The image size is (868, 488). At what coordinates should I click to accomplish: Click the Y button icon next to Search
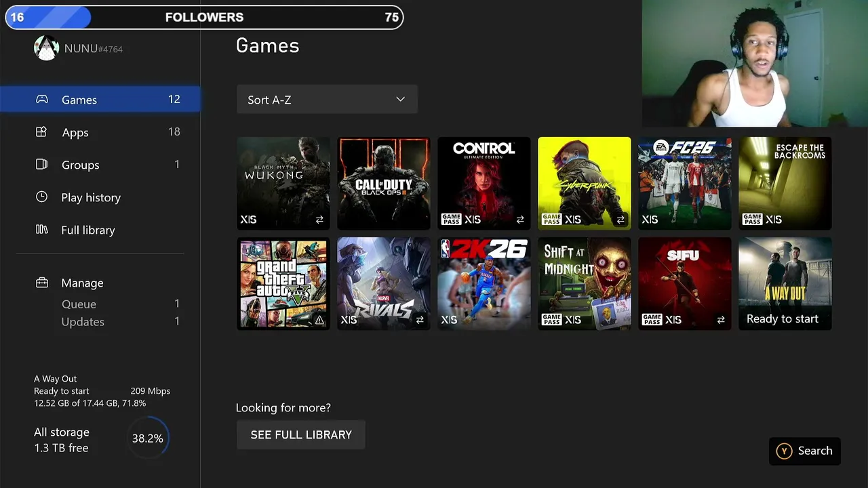785,451
